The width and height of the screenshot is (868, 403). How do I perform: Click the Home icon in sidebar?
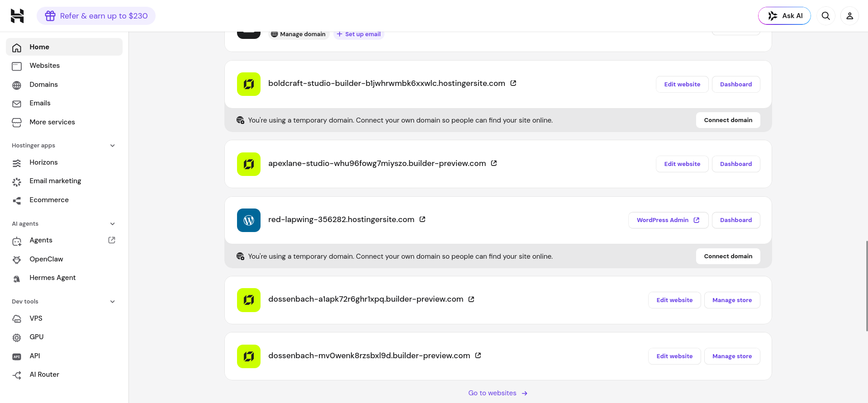click(17, 47)
